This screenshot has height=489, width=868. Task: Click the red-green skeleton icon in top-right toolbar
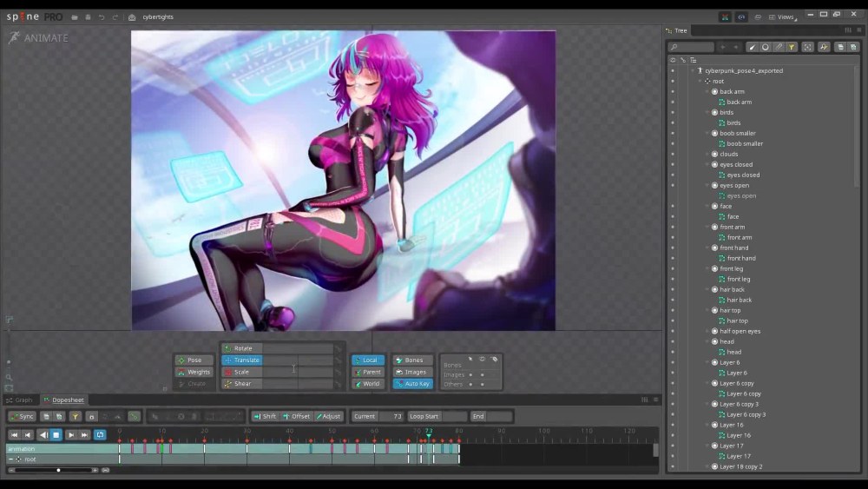click(x=725, y=17)
